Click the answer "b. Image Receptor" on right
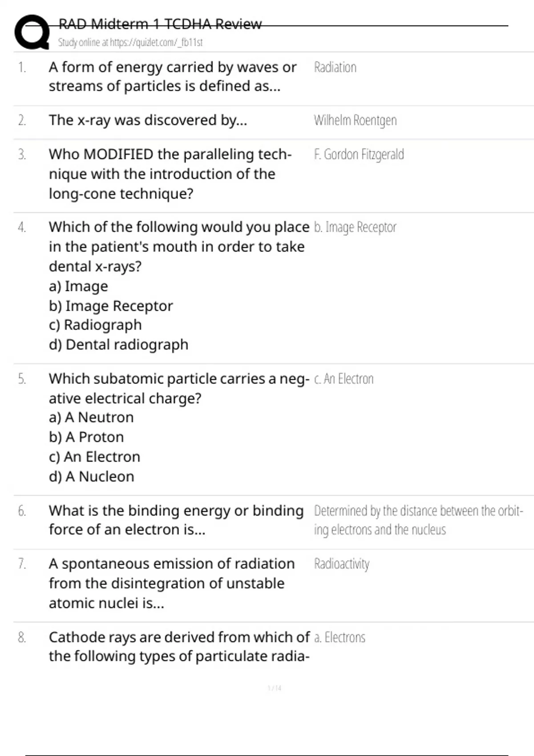The height and width of the screenshot is (756, 534). 355,227
